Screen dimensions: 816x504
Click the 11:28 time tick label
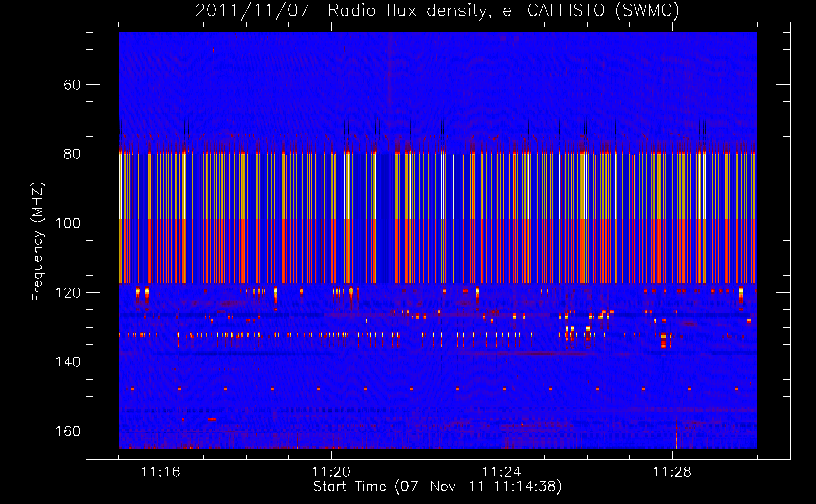(x=672, y=472)
